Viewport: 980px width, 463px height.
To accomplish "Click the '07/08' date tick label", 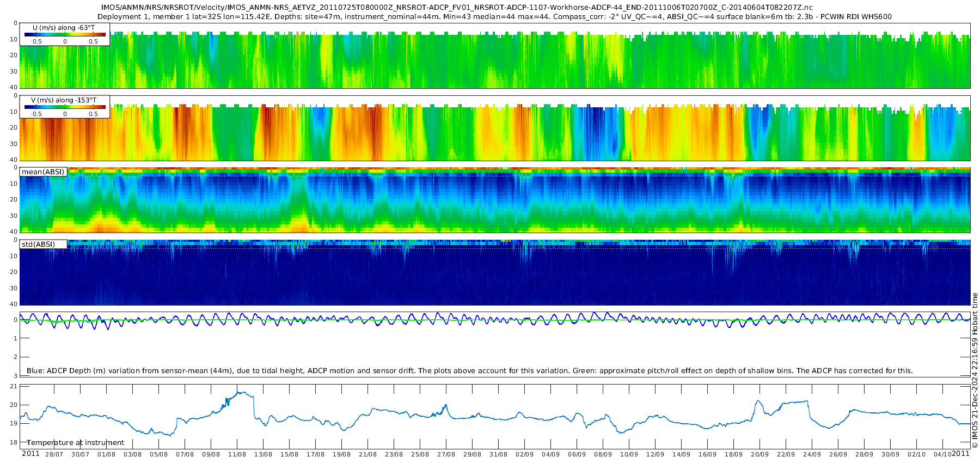I will click(185, 454).
